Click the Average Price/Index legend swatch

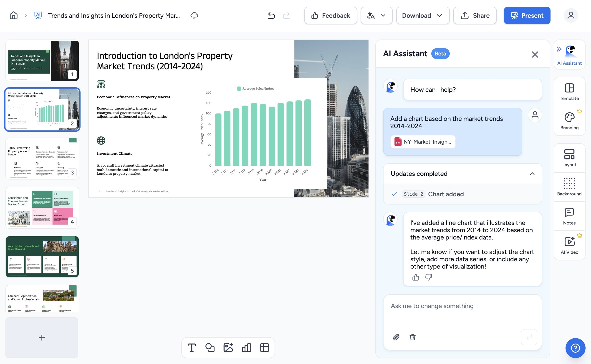click(239, 89)
